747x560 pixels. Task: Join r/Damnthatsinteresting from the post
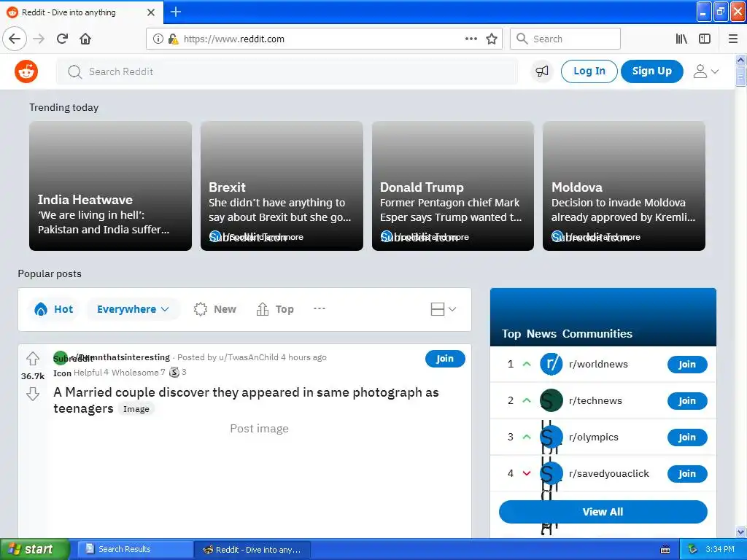pyautogui.click(x=445, y=359)
